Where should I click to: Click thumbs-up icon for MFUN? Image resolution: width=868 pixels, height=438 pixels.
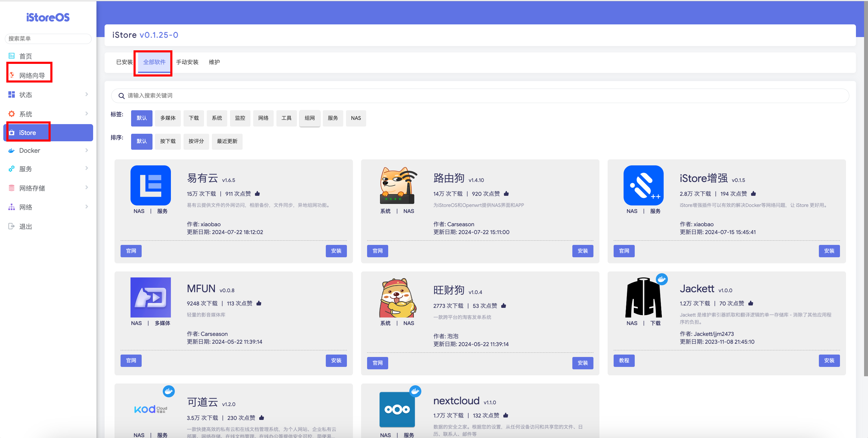point(259,303)
